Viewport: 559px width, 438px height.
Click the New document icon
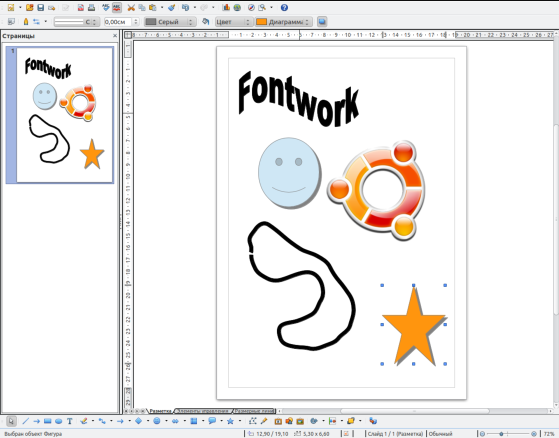point(11,7)
